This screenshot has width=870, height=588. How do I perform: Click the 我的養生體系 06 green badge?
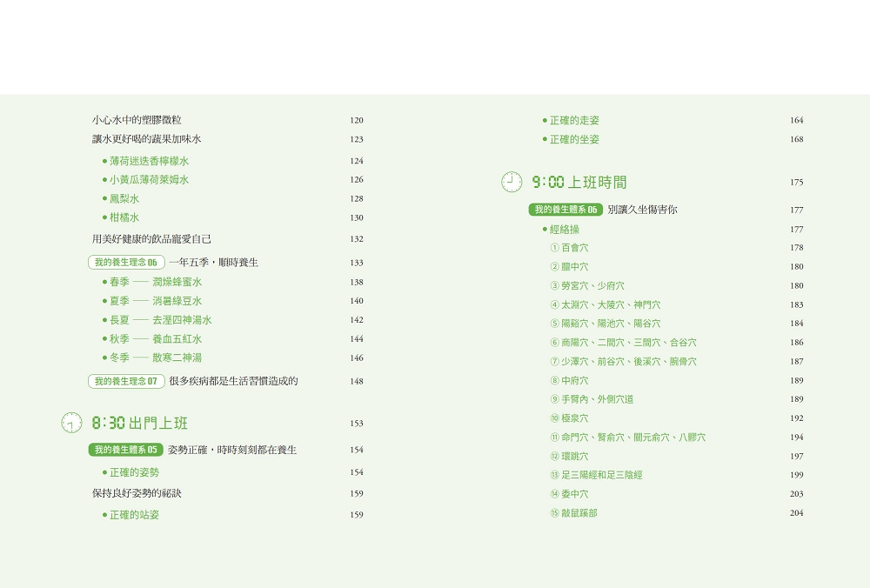565,210
